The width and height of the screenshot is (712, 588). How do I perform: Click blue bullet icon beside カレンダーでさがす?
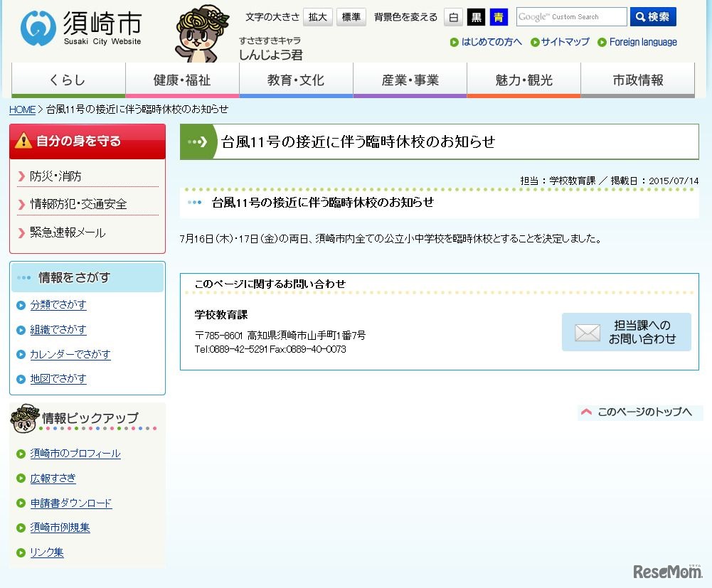pyautogui.click(x=21, y=355)
